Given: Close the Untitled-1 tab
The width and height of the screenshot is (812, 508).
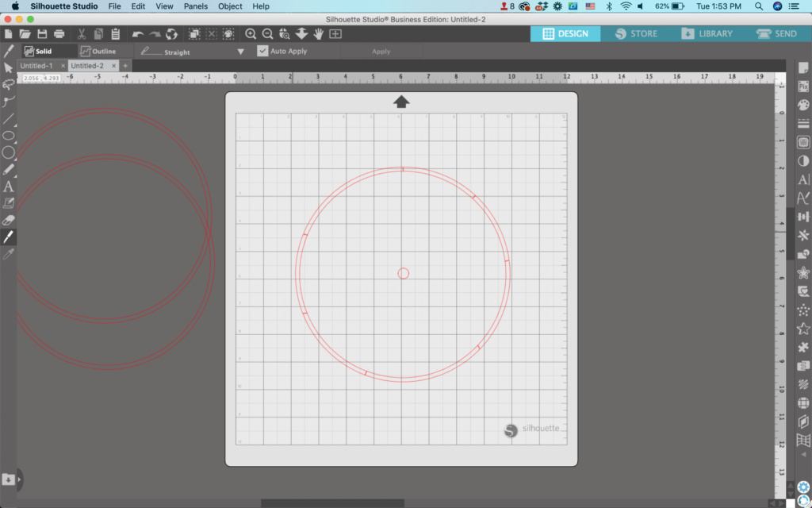Looking at the screenshot, I should point(63,66).
